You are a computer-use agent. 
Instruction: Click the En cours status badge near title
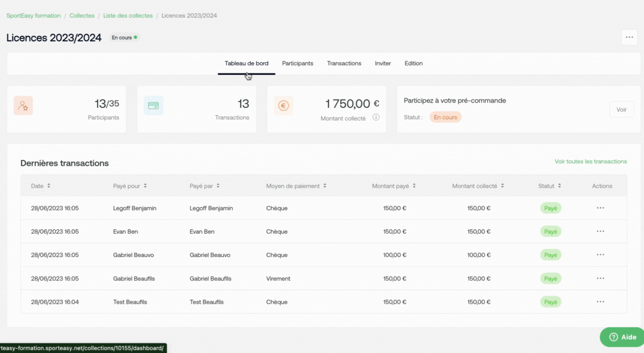pos(124,38)
